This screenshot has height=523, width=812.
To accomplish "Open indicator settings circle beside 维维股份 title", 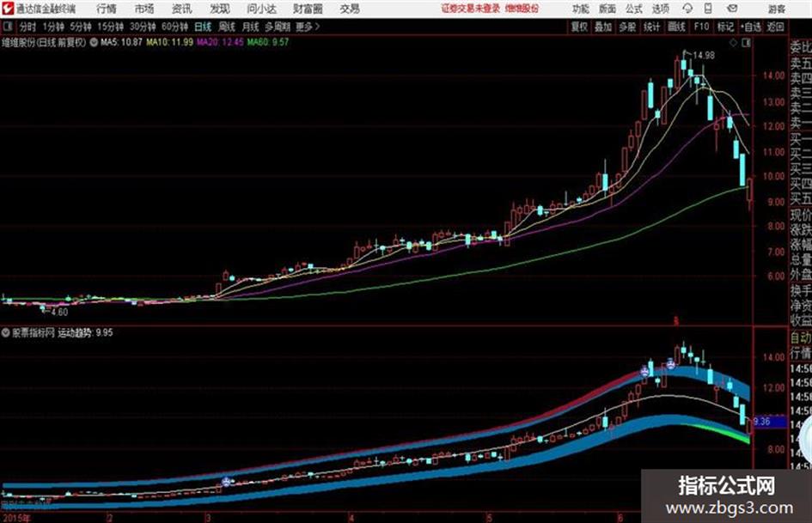I will pos(94,42).
